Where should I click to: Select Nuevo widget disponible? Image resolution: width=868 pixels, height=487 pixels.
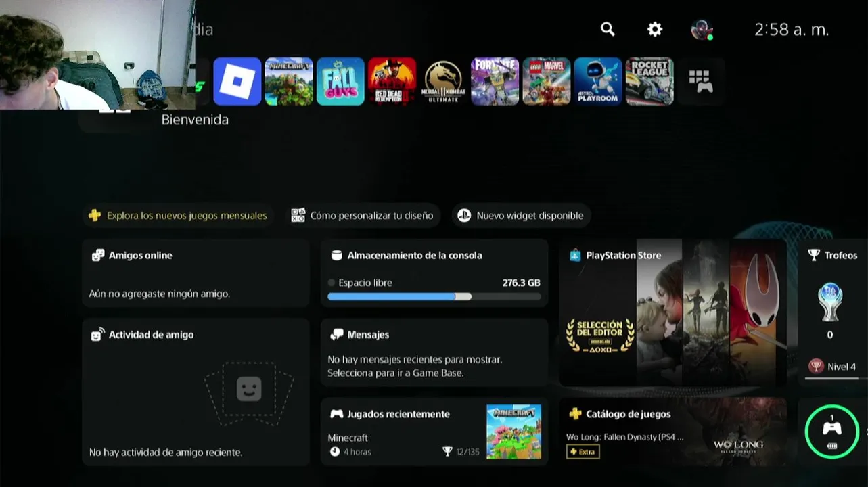(521, 216)
